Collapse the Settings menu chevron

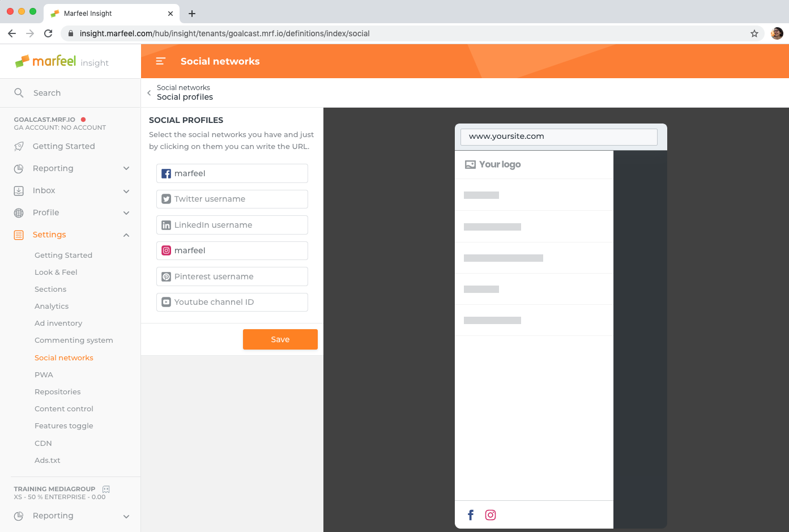coord(126,235)
